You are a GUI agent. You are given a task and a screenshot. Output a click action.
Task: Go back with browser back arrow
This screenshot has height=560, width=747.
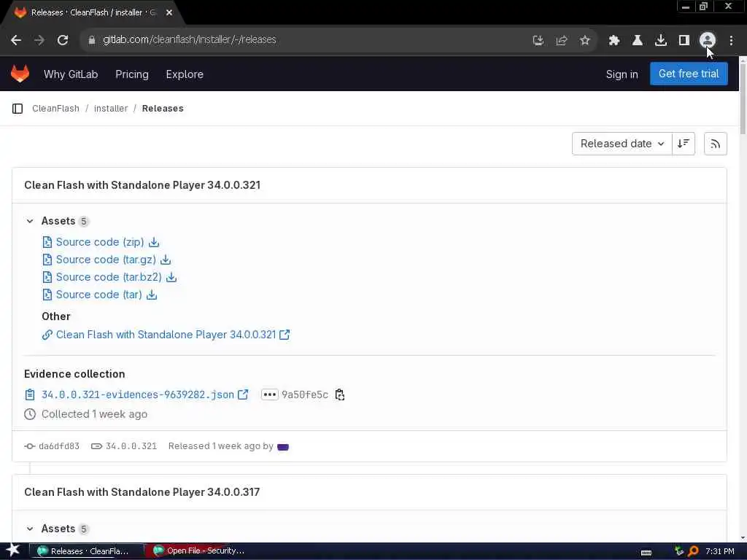click(x=16, y=40)
